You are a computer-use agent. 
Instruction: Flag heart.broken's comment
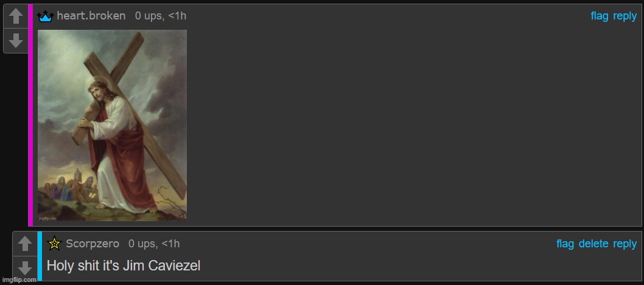click(599, 16)
